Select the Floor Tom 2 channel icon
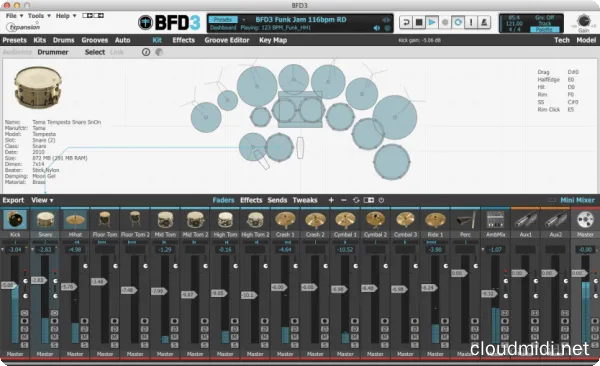 tap(135, 220)
